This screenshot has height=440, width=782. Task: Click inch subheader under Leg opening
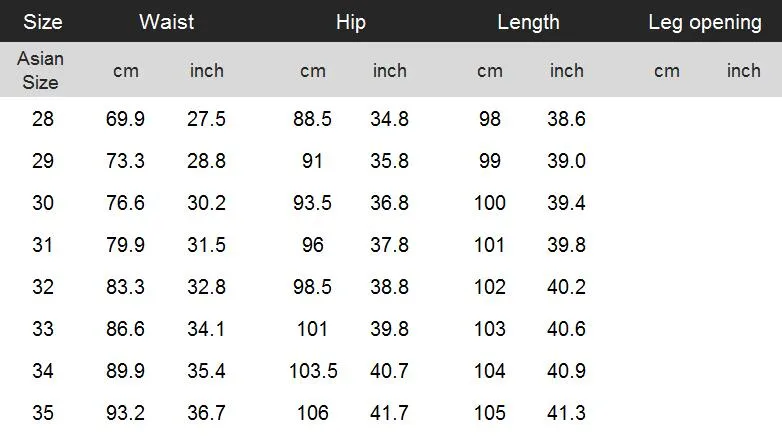pos(744,70)
